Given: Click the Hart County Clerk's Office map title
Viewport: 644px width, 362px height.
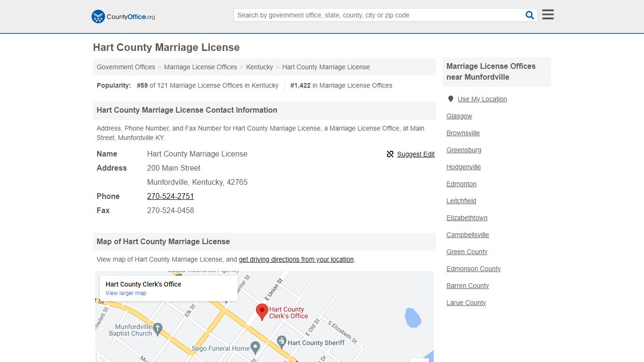Looking at the screenshot, I should [143, 284].
